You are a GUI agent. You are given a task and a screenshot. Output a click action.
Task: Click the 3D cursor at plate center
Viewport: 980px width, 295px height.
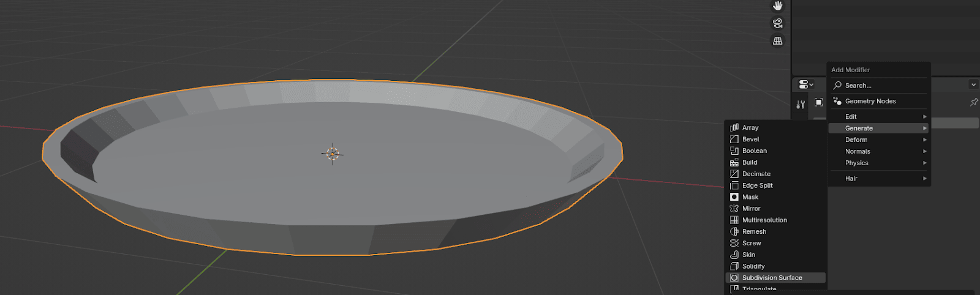[332, 154]
